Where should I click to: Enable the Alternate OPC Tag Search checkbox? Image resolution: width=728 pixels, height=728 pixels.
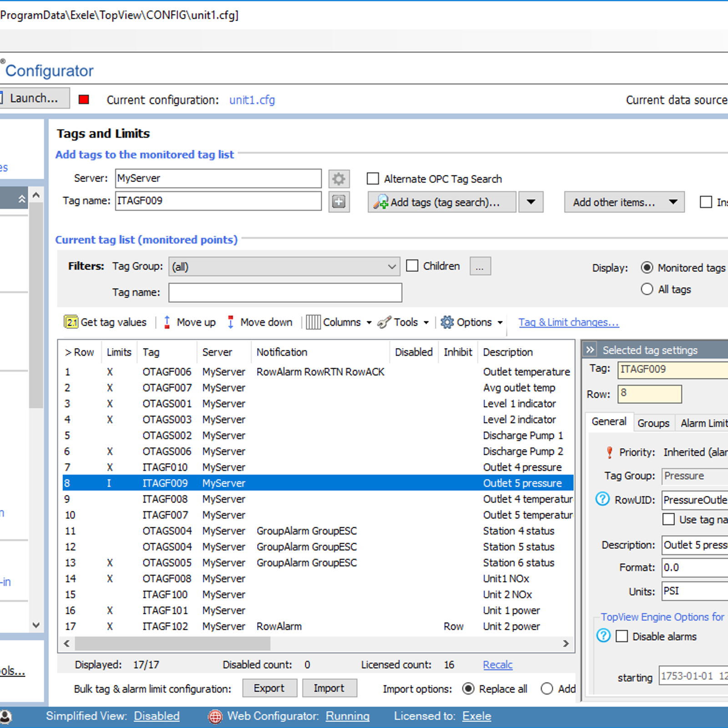pos(373,178)
